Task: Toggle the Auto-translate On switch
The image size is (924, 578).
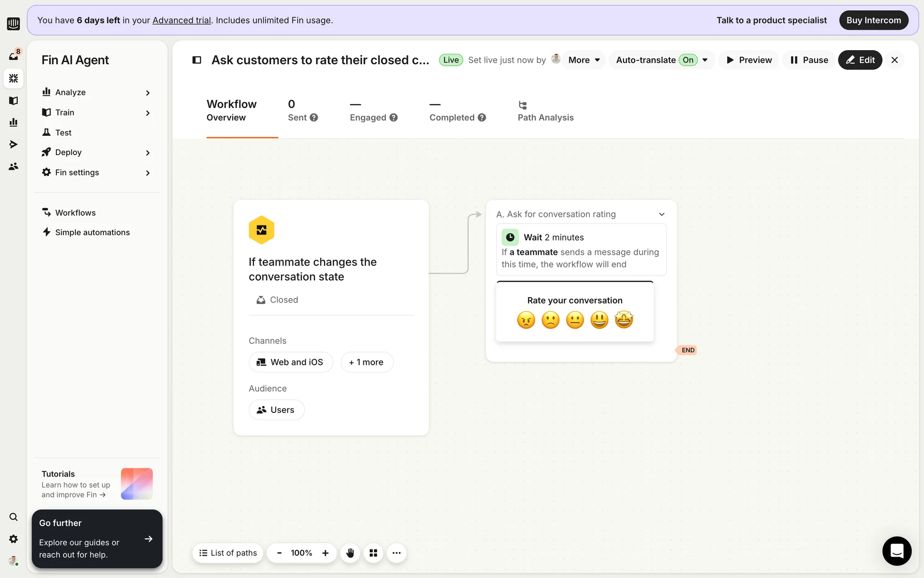Action: click(688, 60)
